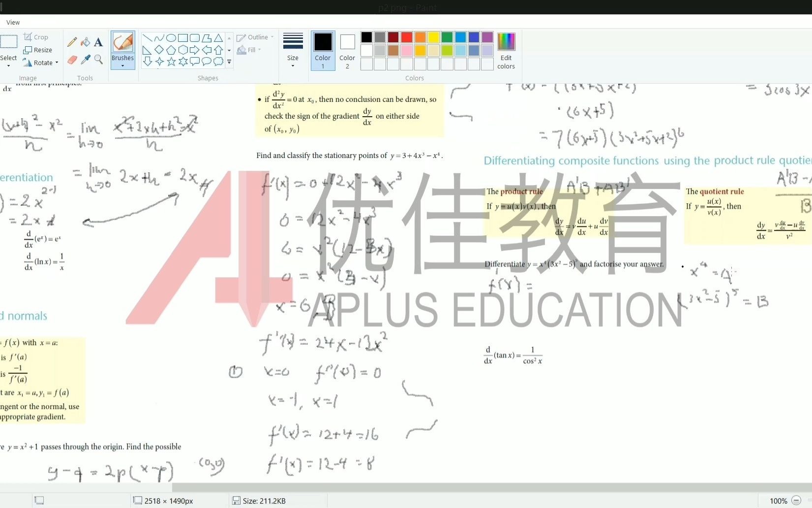Choose the Cloud callout shape

[x=218, y=62]
